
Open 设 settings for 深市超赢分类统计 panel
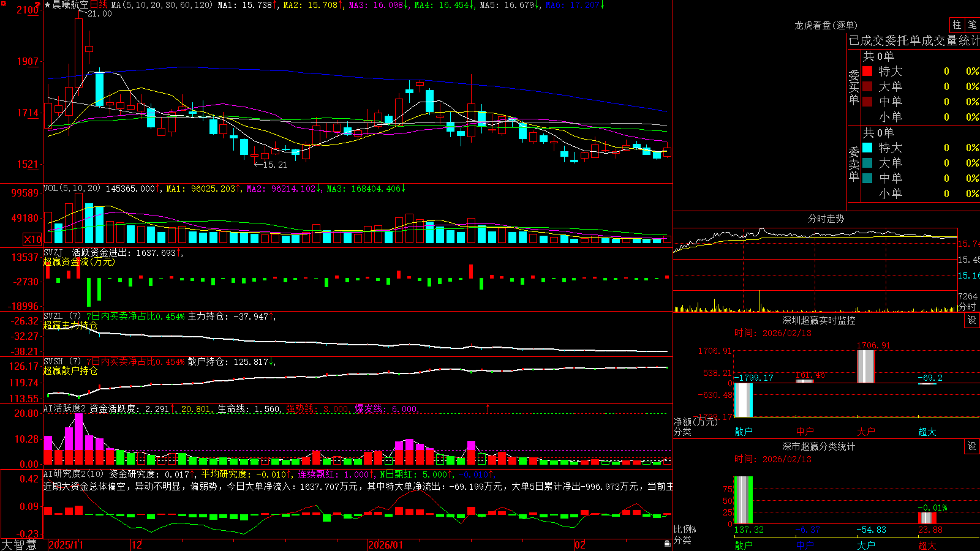click(972, 446)
